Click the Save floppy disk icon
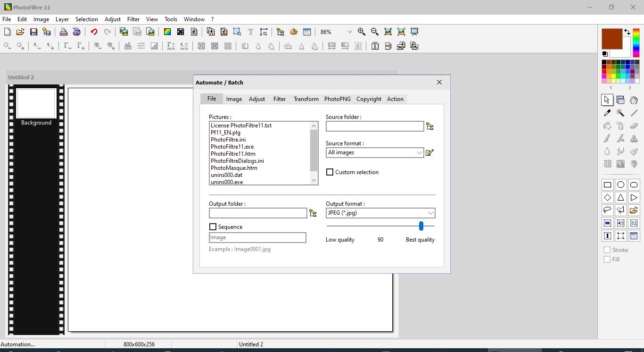This screenshot has height=352, width=644. click(33, 32)
